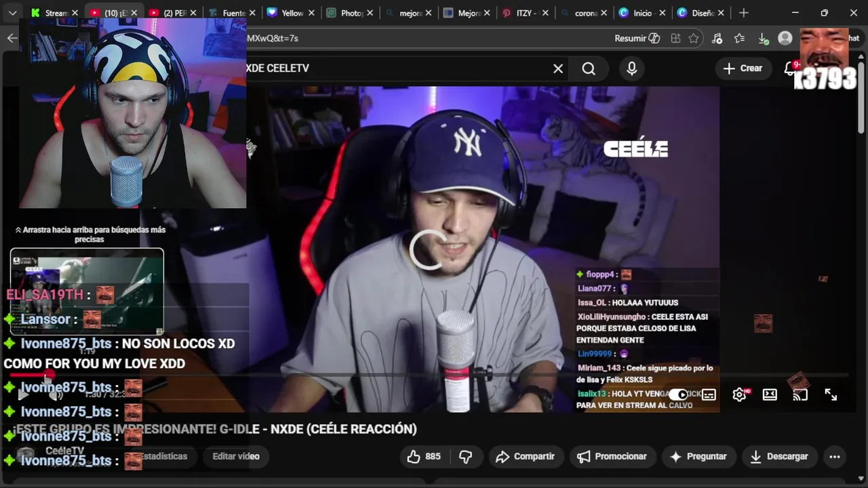Close the 'Diseño' tab
The width and height of the screenshot is (868, 488).
coord(721,13)
